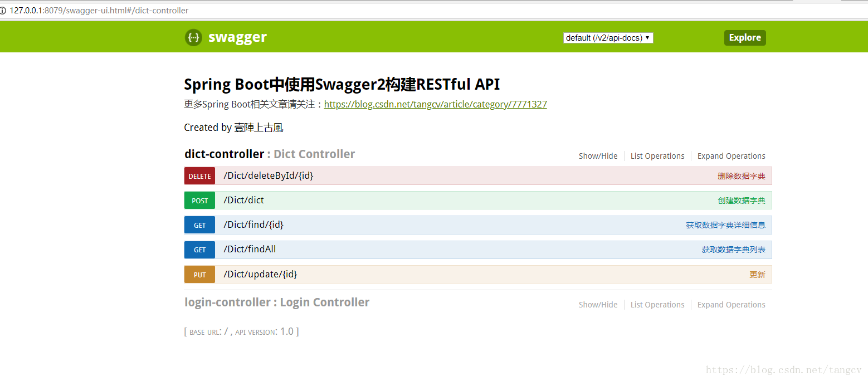Open the /Dict/find/{id} endpoint path
The width and height of the screenshot is (868, 381).
click(253, 225)
